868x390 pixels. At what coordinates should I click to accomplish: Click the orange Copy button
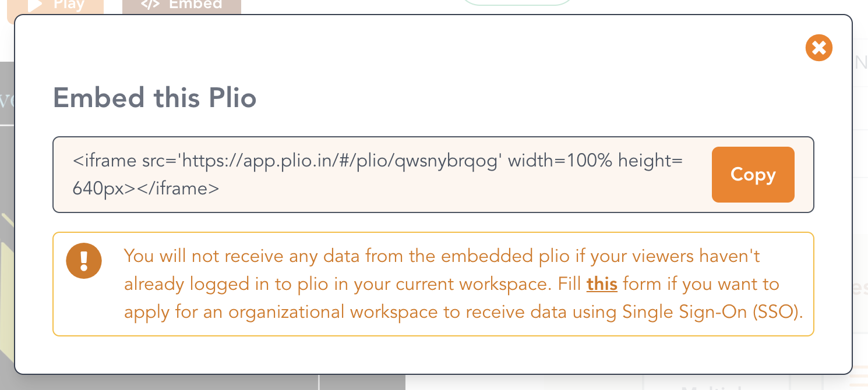pyautogui.click(x=753, y=175)
